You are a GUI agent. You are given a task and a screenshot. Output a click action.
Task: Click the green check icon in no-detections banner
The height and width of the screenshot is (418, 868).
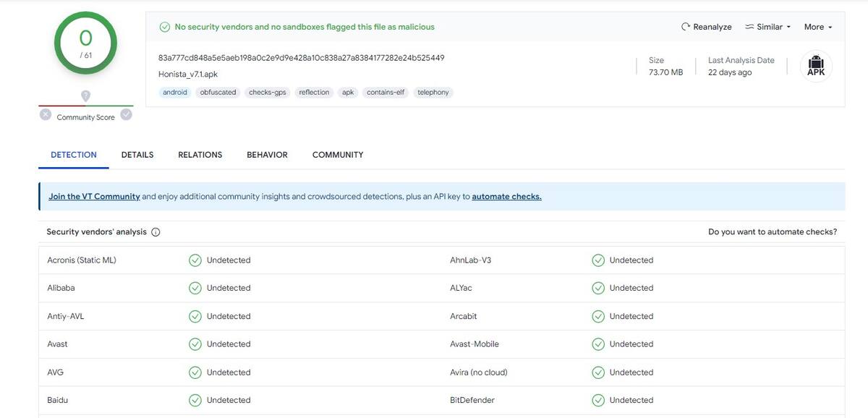click(x=165, y=27)
